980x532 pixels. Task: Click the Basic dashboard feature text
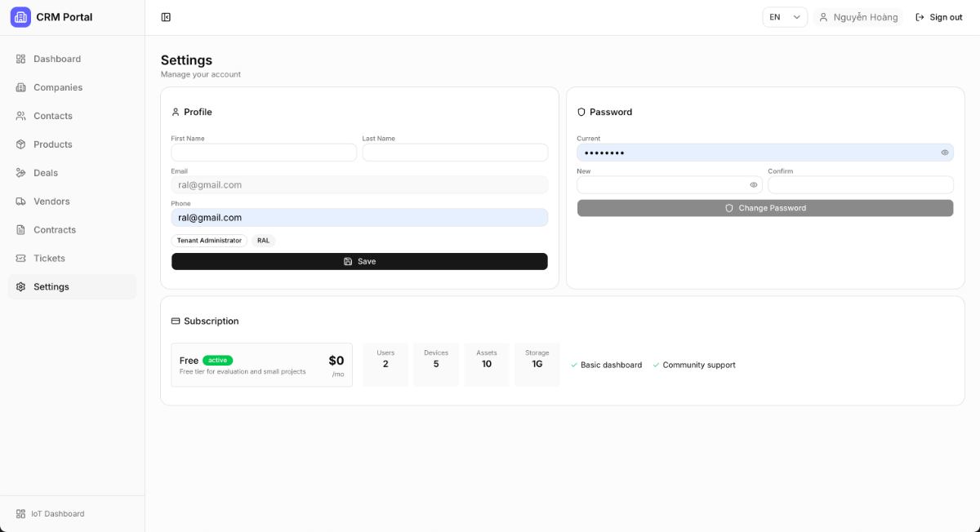(x=611, y=366)
